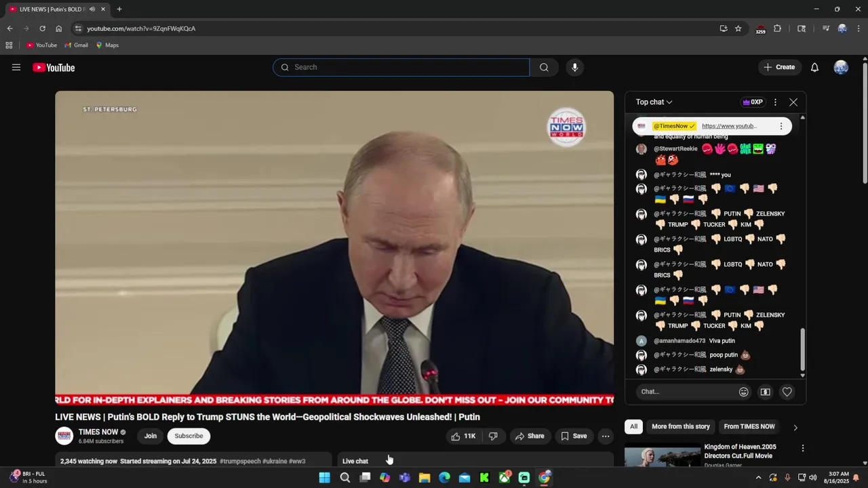Mute the tab via speaker icon
Screen dimensions: 868x488
(92, 9)
